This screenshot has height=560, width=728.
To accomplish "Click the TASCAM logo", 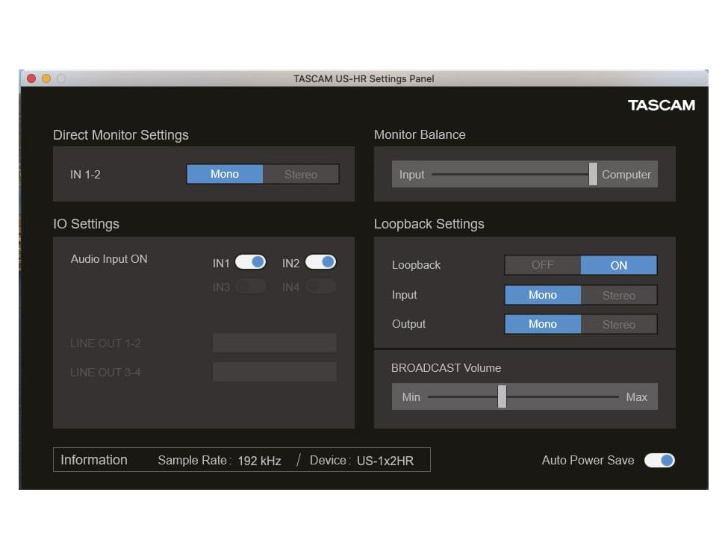I will point(661,105).
